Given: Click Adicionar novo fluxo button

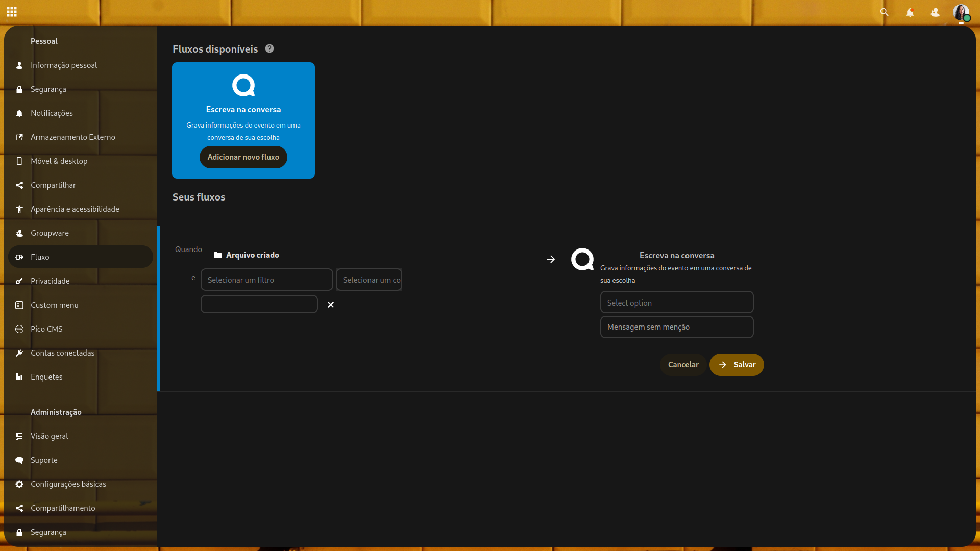Looking at the screenshot, I should click(243, 157).
